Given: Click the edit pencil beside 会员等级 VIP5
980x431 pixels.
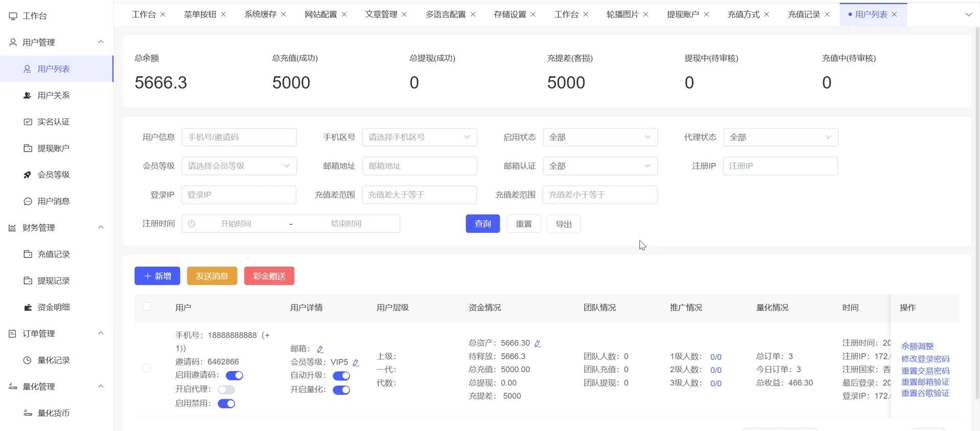Looking at the screenshot, I should click(356, 362).
